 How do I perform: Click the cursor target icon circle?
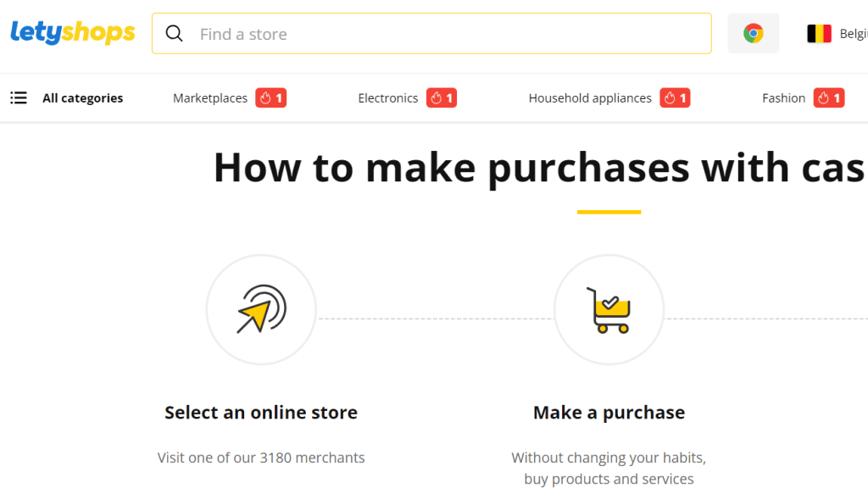point(261,309)
